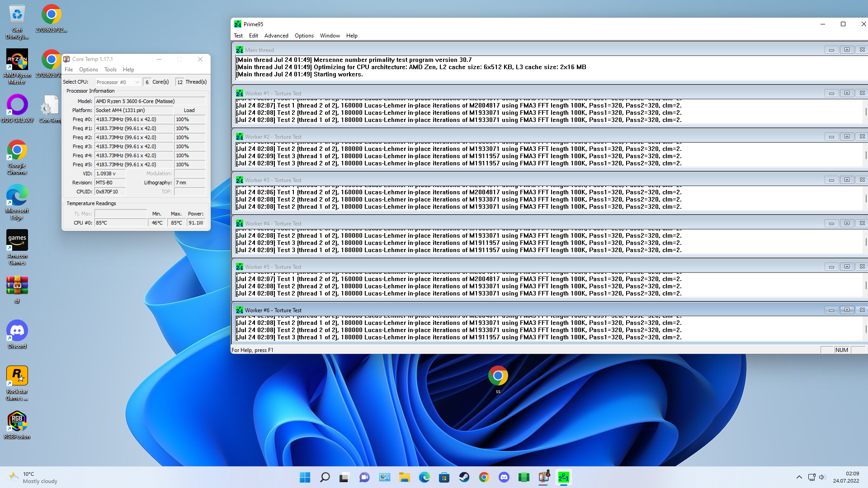Viewport: 868px width, 488px height.
Task: Maximize the Worker #3 child window
Action: click(847, 180)
